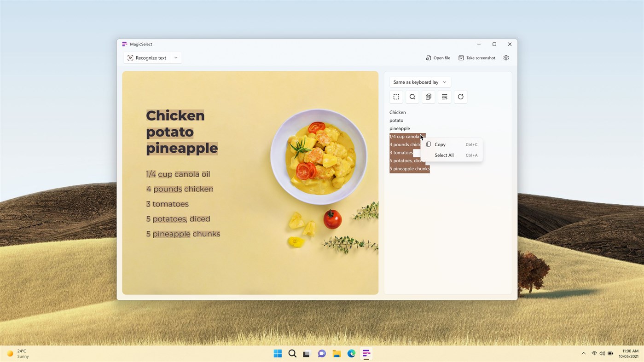Click the Take screenshot button
The image size is (644, 362).
click(477, 57)
